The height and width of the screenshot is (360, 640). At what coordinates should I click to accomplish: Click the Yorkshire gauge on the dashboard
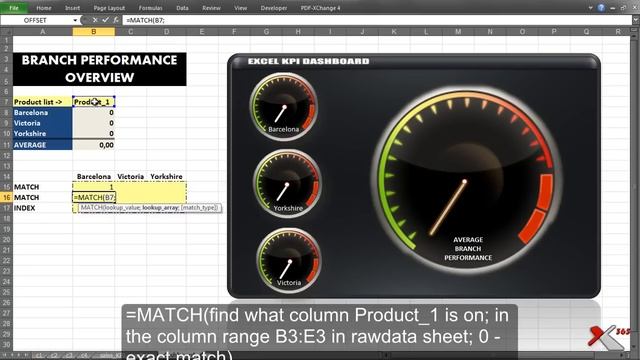[287, 184]
